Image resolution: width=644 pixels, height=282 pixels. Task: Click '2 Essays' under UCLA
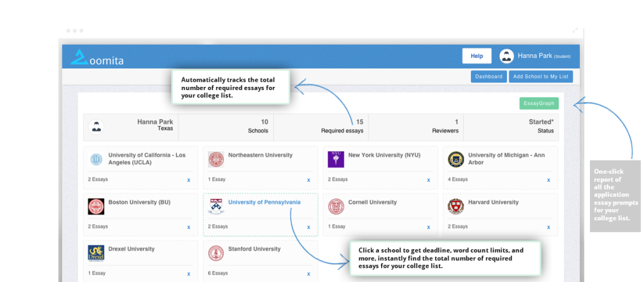click(x=97, y=179)
